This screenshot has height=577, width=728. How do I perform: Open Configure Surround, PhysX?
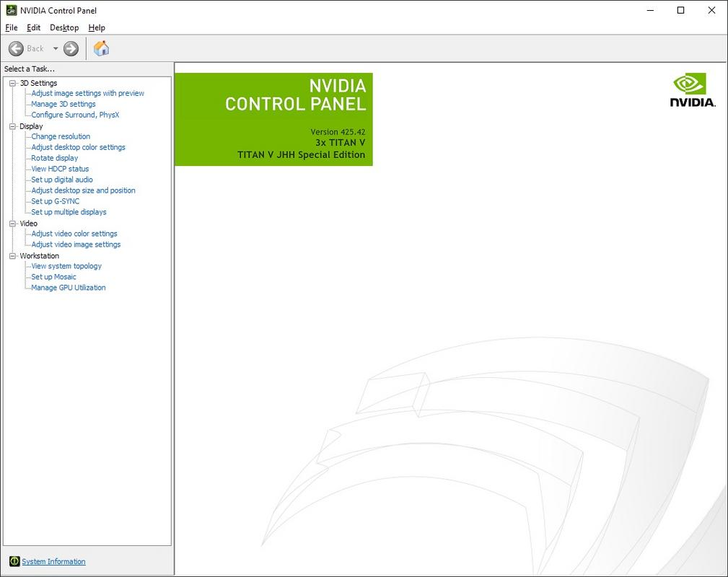coord(75,115)
